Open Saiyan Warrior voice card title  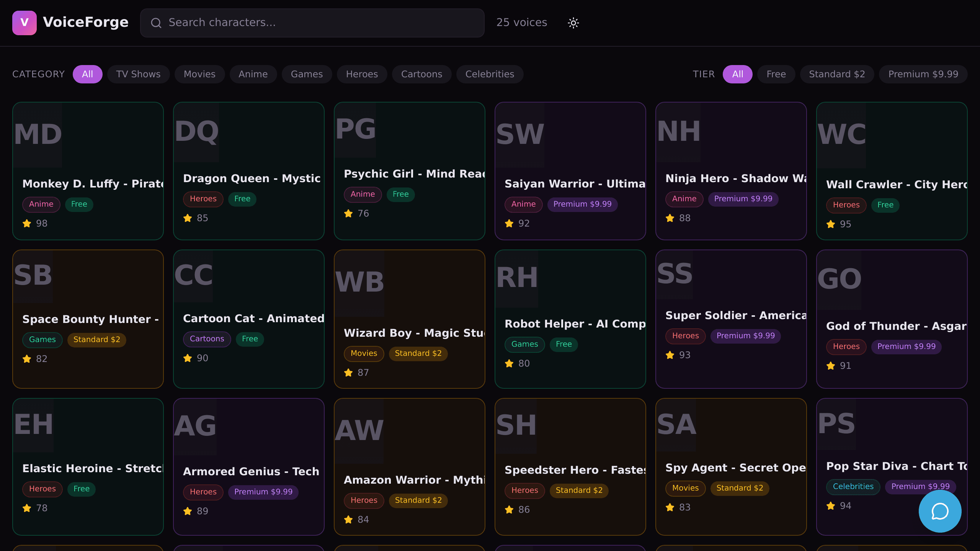(x=575, y=184)
